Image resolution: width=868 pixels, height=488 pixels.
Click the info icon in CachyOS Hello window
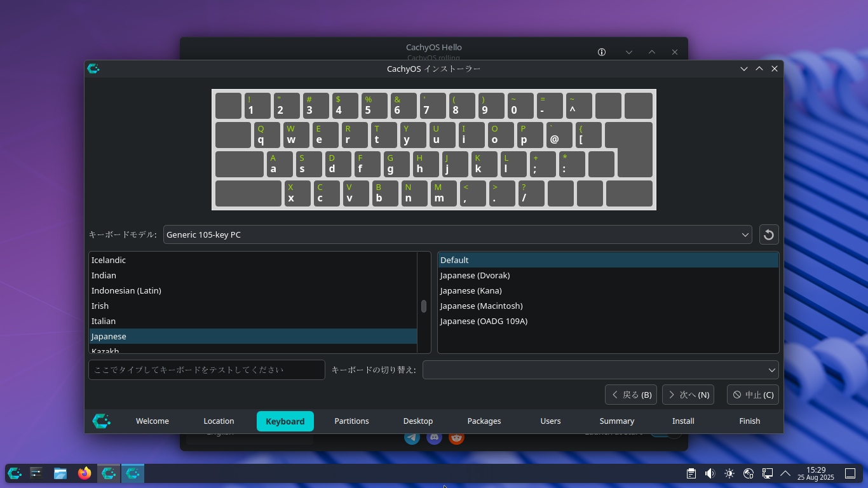601,52
